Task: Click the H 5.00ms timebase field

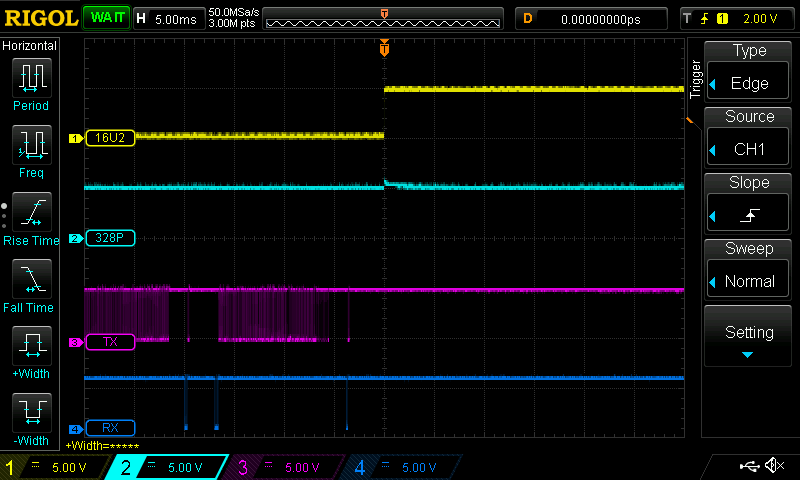Action: click(x=168, y=19)
